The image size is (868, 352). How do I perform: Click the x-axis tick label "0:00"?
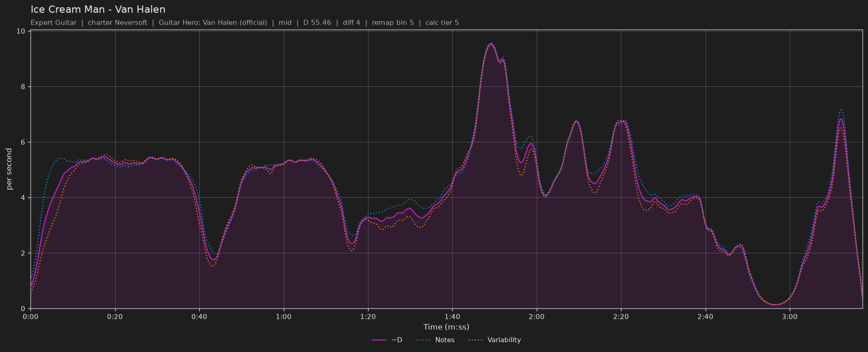[30, 317]
